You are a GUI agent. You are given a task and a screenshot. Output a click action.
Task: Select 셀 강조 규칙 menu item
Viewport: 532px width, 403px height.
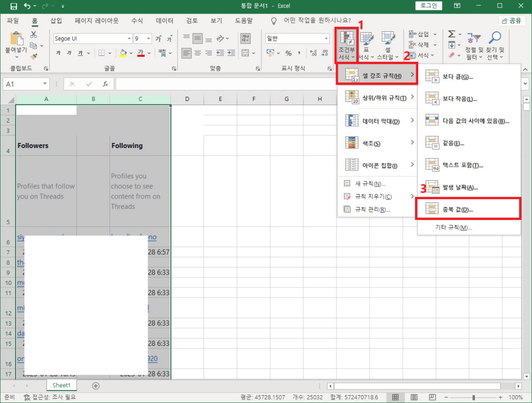377,75
